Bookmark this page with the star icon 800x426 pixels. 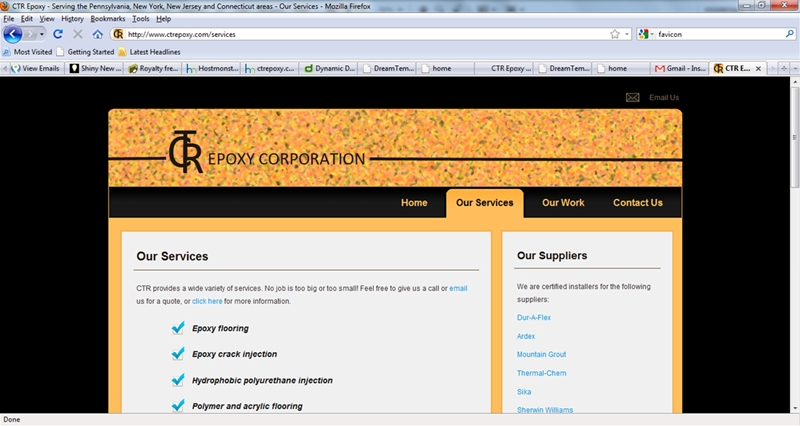615,34
